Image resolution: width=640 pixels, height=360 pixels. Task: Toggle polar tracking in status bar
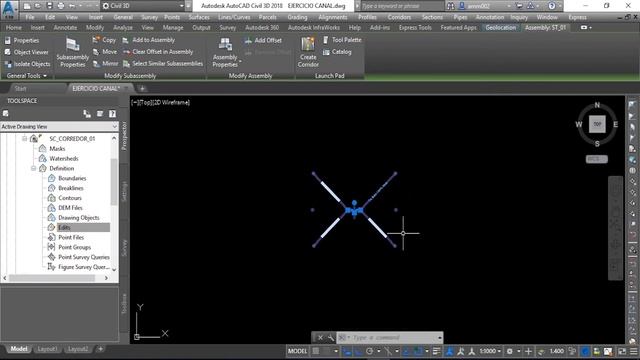(369, 351)
